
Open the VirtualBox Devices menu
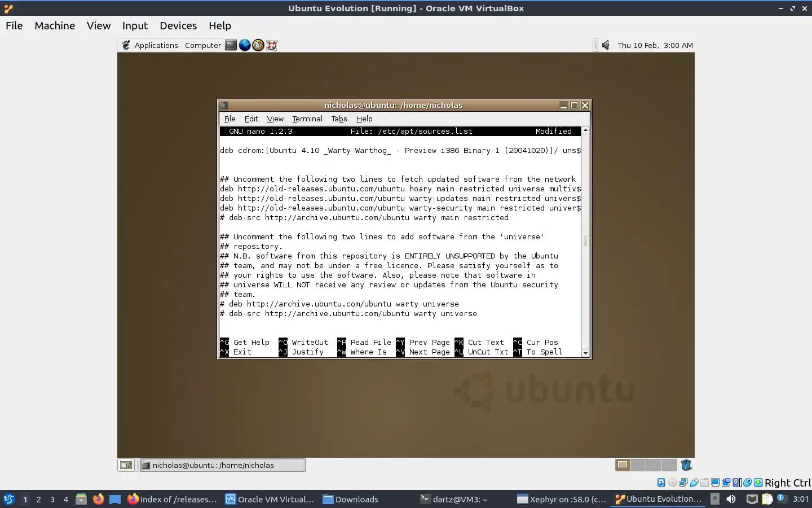tap(178, 25)
